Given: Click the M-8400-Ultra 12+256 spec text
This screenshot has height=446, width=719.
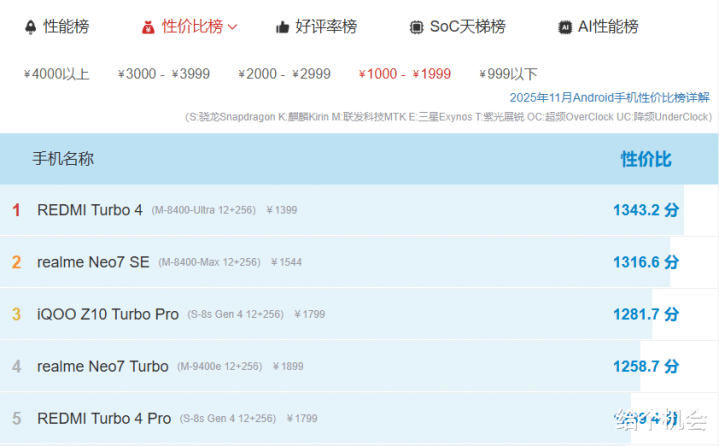Looking at the screenshot, I should (x=204, y=210).
